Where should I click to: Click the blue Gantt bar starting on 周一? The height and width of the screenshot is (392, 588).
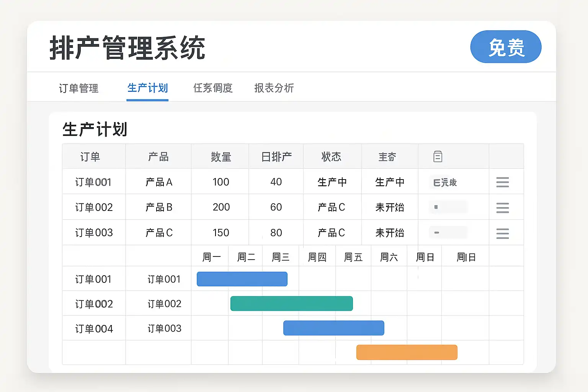coord(242,279)
